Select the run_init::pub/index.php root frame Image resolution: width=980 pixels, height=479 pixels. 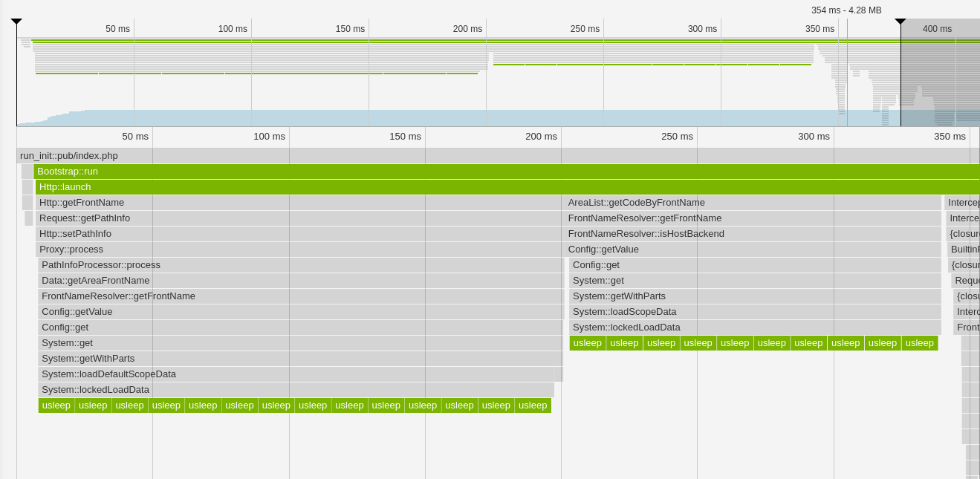[x=498, y=156]
